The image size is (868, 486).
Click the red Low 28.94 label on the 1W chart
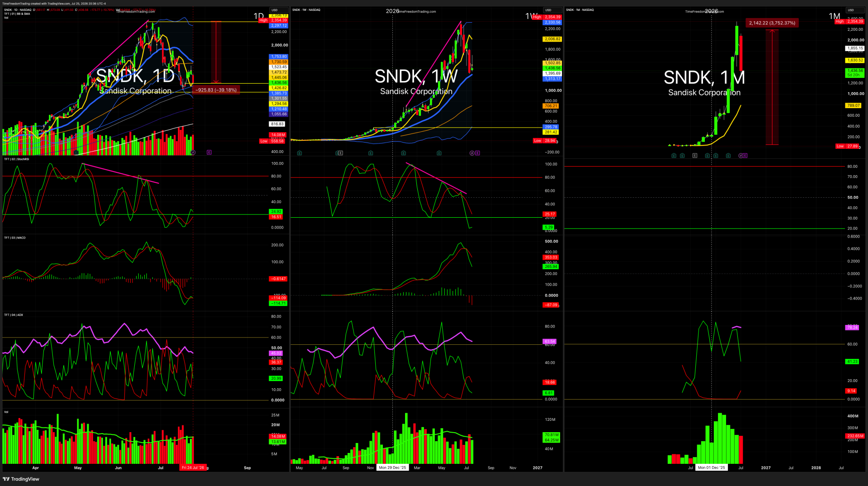pyautogui.click(x=545, y=141)
